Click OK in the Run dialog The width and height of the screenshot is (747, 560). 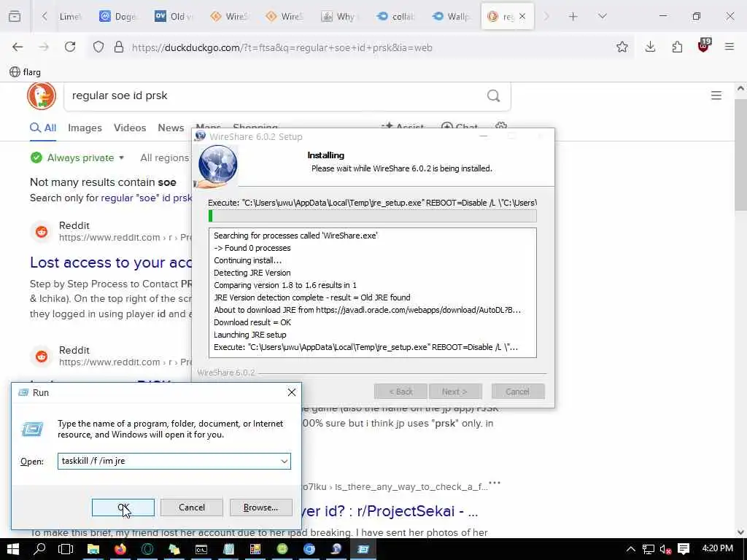pyautogui.click(x=123, y=507)
